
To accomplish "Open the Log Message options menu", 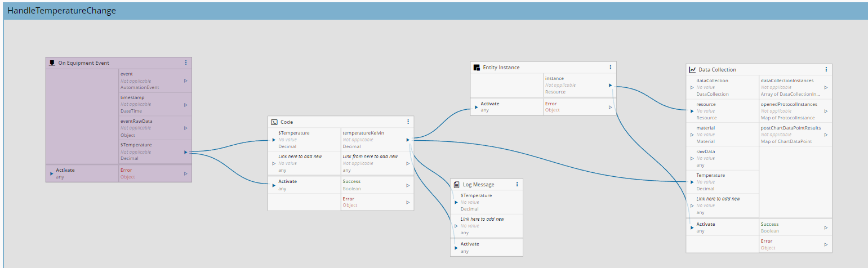I will [x=517, y=184].
